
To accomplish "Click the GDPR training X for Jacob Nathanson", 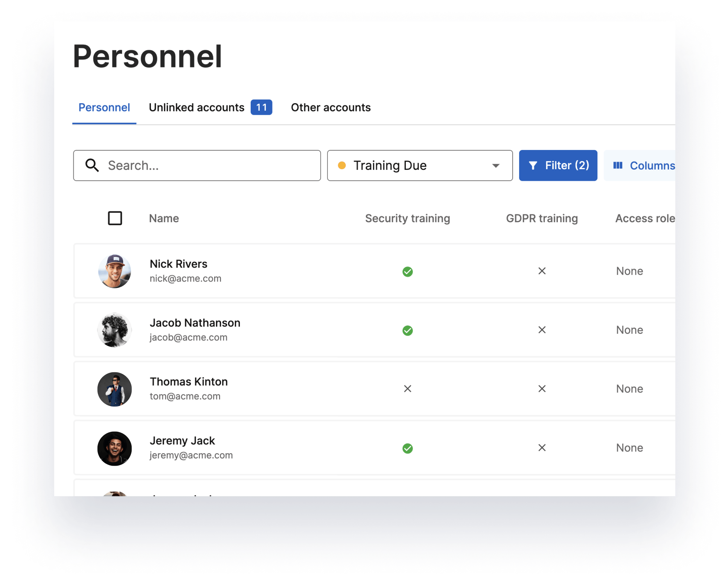I will (x=542, y=330).
